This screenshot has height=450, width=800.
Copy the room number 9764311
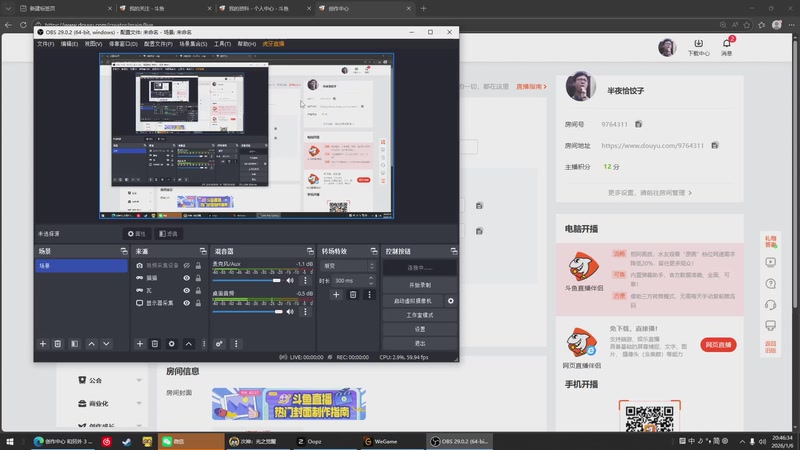(638, 124)
